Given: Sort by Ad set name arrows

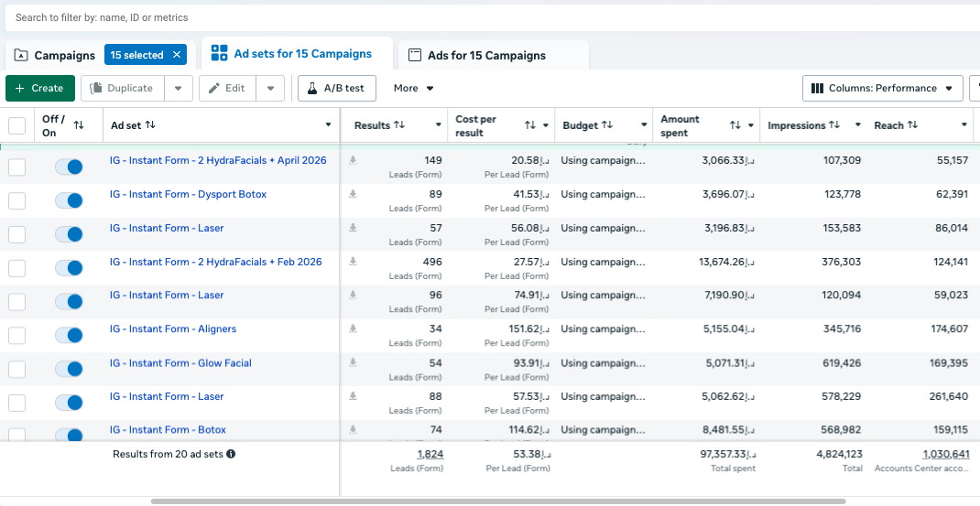Looking at the screenshot, I should [150, 125].
